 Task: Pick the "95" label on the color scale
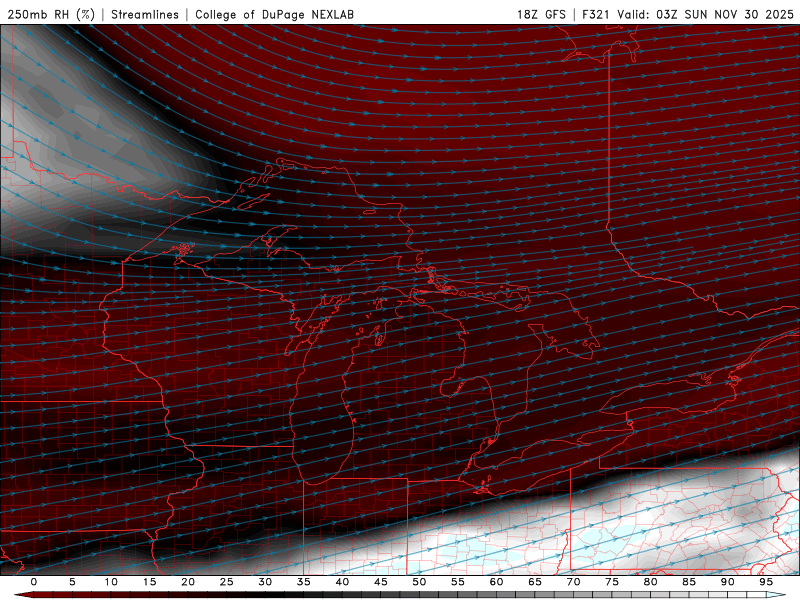pyautogui.click(x=765, y=582)
